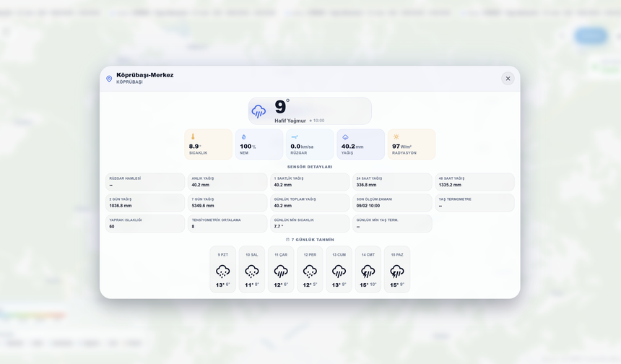Click the calendar icon next to 7 Günlük Tahmin

287,240
